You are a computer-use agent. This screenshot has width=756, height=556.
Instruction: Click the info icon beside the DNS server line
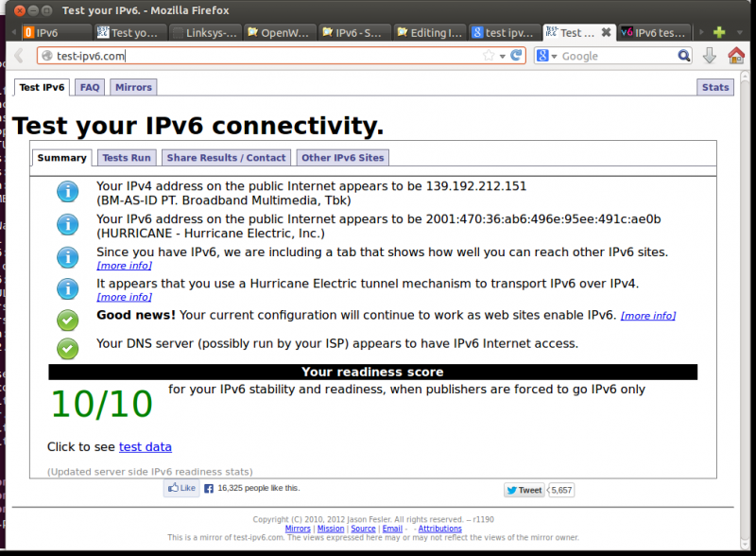point(67,349)
